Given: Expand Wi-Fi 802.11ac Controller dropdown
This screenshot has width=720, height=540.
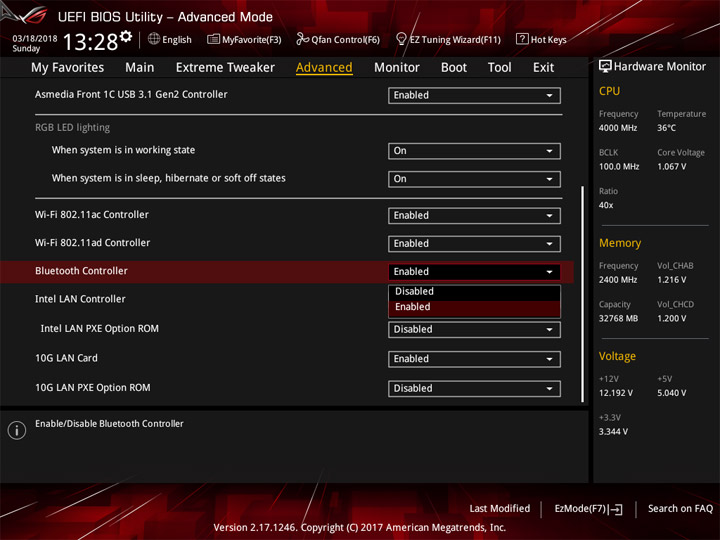Looking at the screenshot, I should [x=474, y=216].
